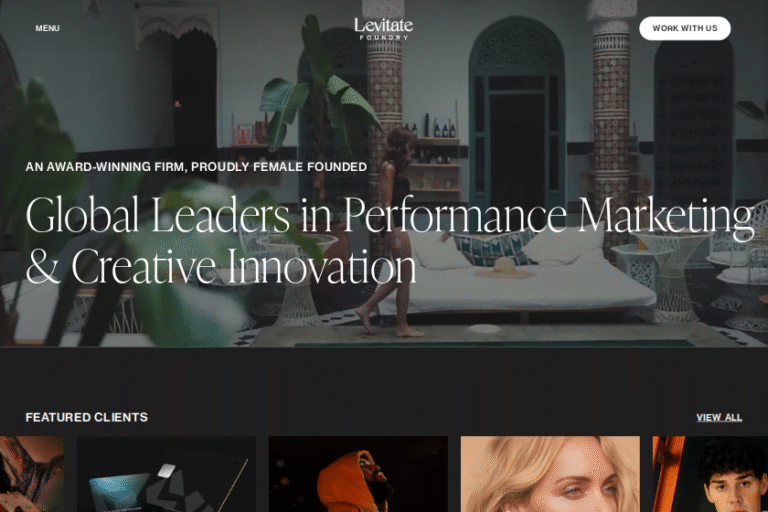Open the blonde woman client thumbnail

[x=550, y=474]
